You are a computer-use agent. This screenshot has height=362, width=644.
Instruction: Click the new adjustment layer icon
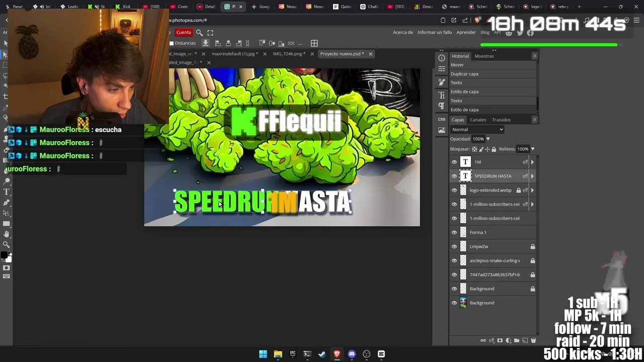(x=508, y=340)
